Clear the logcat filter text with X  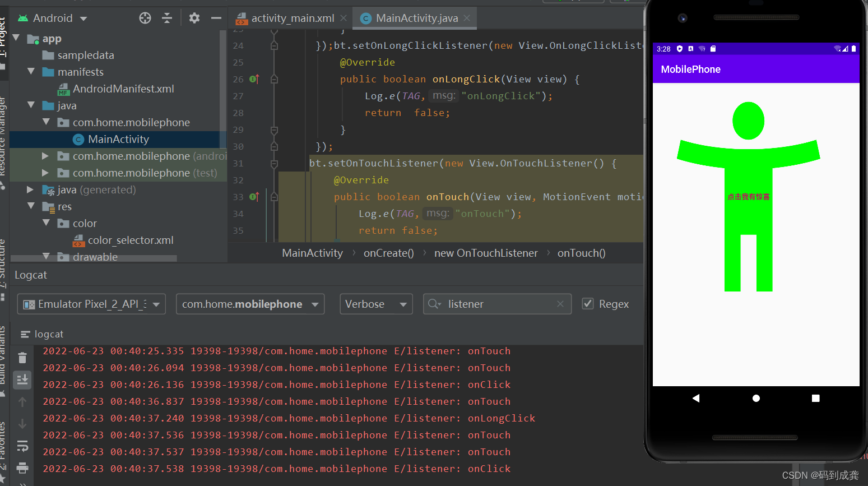[560, 304]
